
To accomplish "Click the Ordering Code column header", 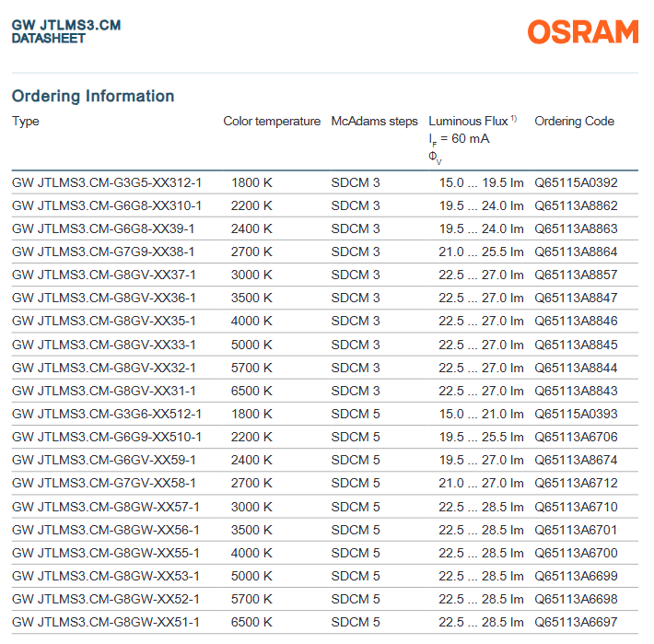I will pos(575,121).
